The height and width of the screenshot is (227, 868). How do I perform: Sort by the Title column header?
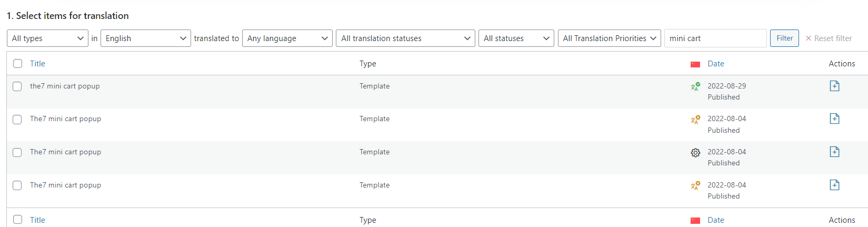pos(37,64)
